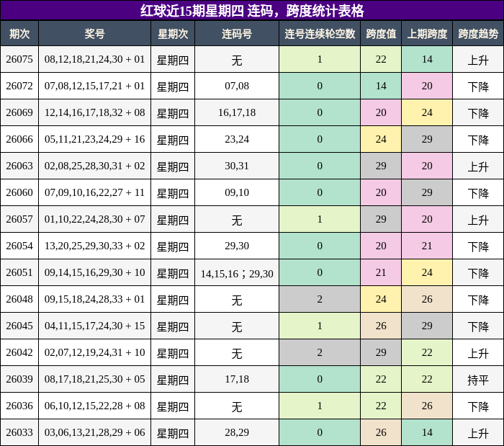This screenshot has height=446, width=504.
Task: Click 跨度值 21 in row 26051
Action: coord(381,272)
